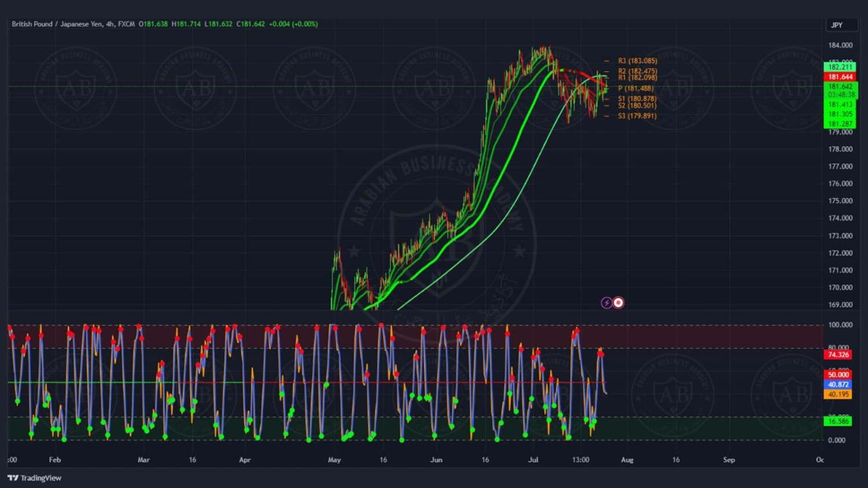Click the 181.642 current price countdown tag
The height and width of the screenshot is (488, 868).
[x=840, y=91]
